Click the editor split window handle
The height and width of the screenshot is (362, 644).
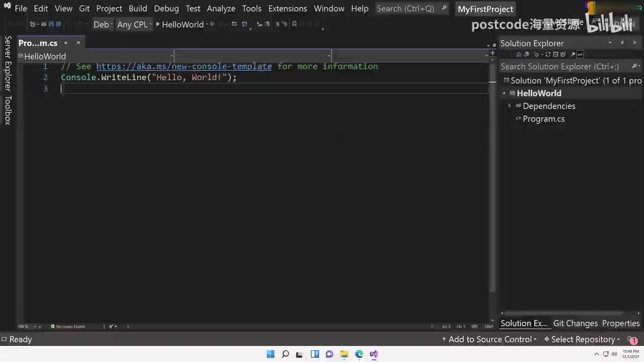[493, 53]
